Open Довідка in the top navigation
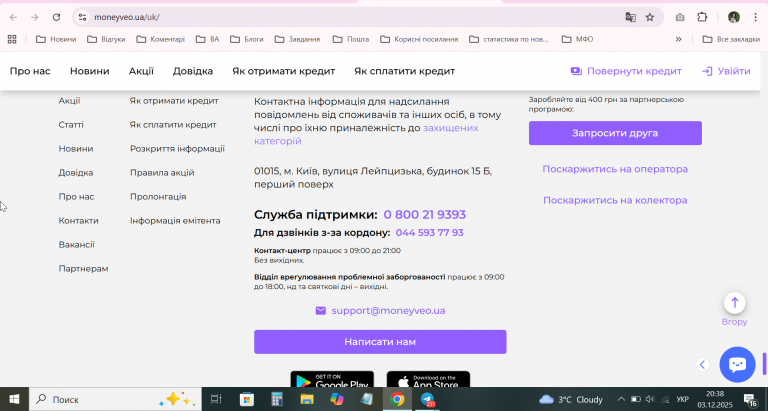The height and width of the screenshot is (411, 768). [x=193, y=71]
